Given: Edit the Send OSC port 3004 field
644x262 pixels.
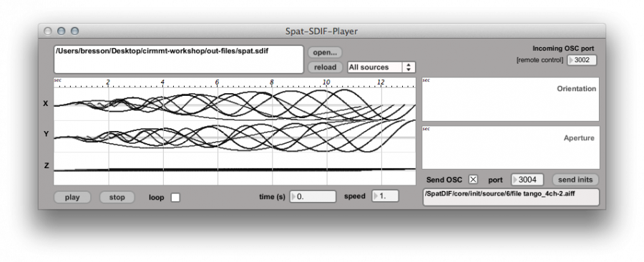Looking at the screenshot, I should coord(527,180).
